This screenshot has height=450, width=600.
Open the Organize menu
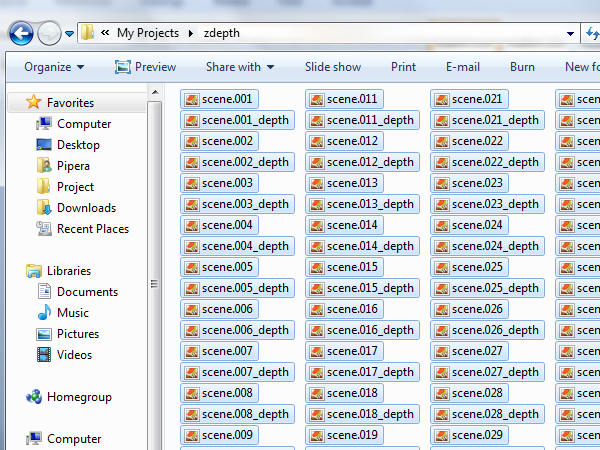click(54, 67)
